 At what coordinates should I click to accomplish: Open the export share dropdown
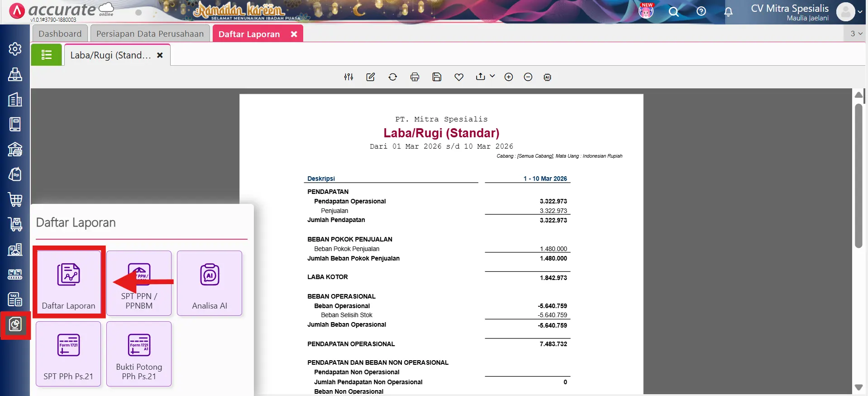click(485, 77)
